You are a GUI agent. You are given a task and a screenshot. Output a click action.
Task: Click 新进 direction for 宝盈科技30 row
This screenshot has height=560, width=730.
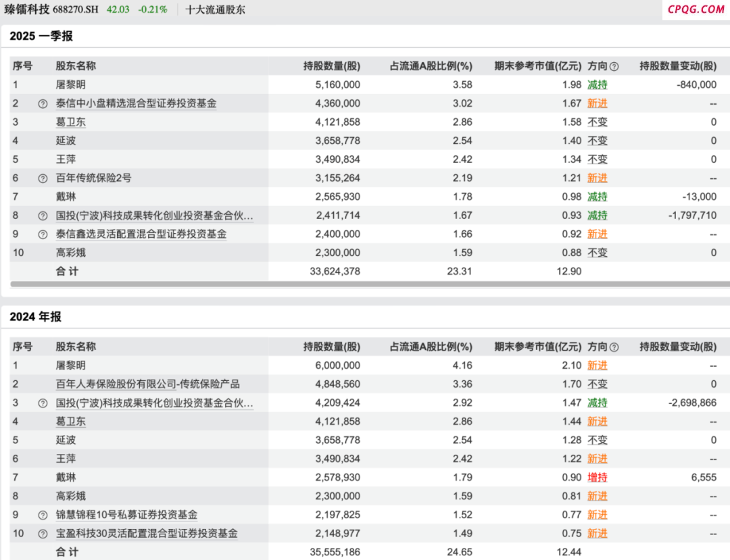598,534
